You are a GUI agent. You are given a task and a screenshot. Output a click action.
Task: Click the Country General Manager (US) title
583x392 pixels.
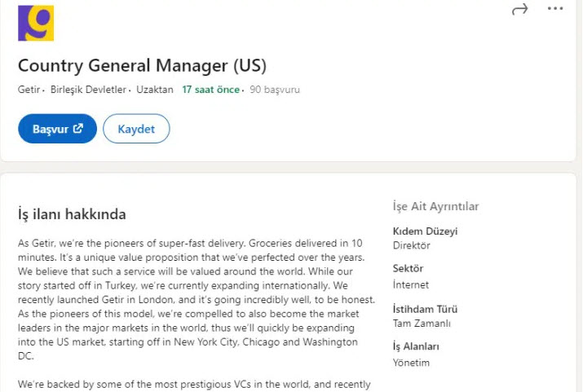pyautogui.click(x=142, y=65)
